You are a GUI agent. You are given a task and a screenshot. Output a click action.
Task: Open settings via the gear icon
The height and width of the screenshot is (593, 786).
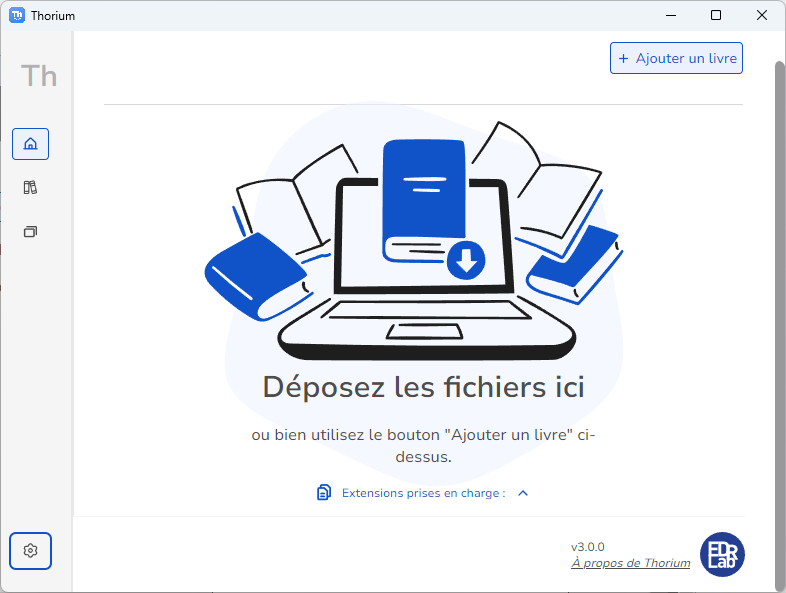coord(30,550)
